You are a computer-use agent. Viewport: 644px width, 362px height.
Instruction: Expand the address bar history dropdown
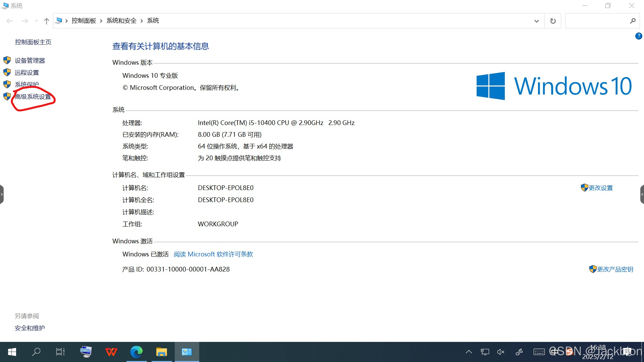[536, 21]
